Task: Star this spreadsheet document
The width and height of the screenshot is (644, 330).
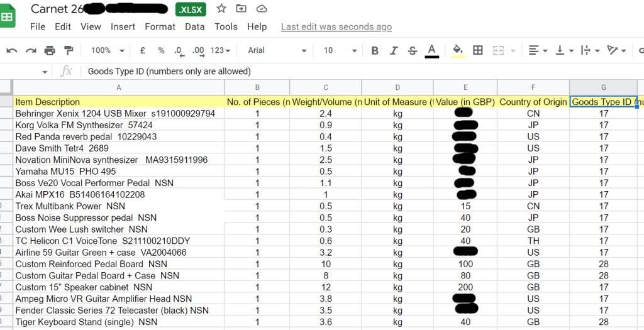Action: 221,9
